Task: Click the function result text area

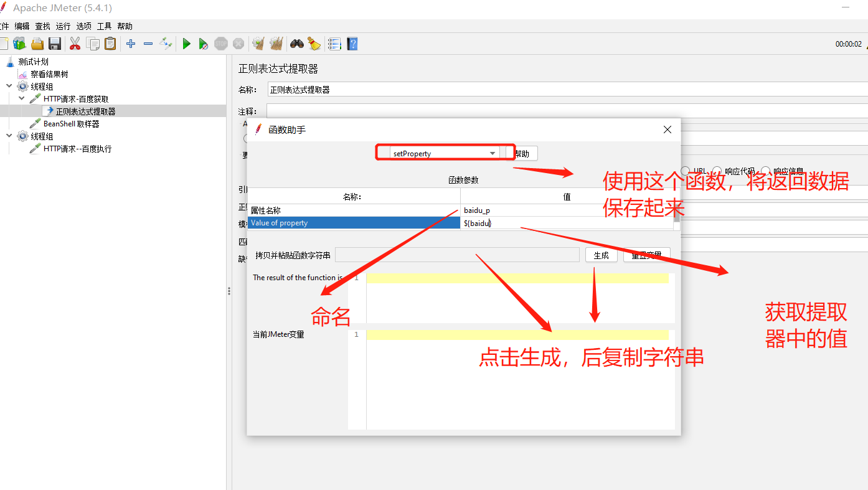Action: (521, 297)
